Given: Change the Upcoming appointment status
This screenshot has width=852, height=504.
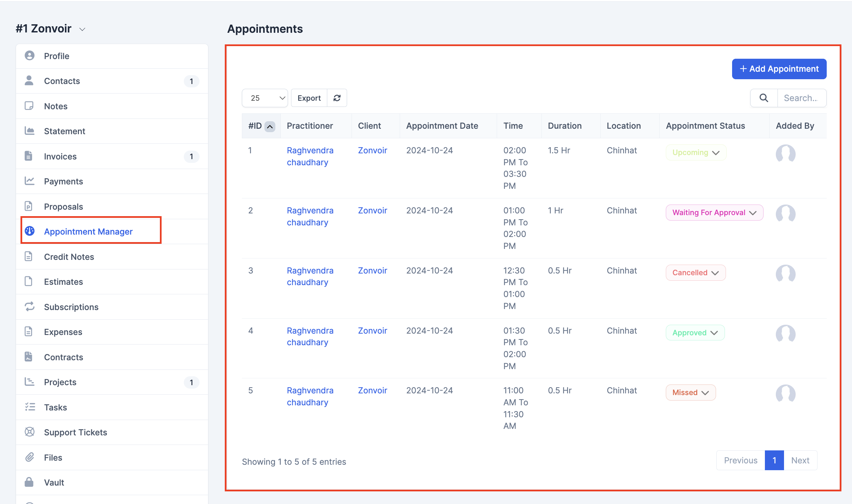Looking at the screenshot, I should (x=696, y=152).
